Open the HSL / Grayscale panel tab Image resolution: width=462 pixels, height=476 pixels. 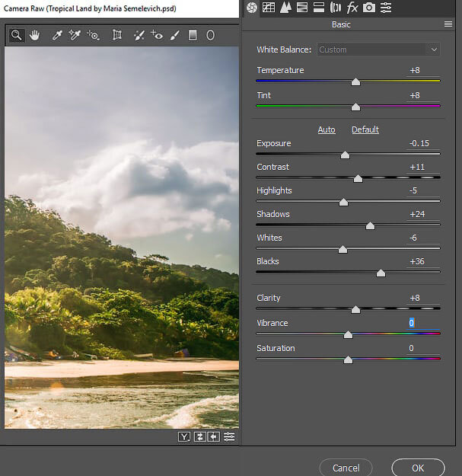tap(302, 8)
